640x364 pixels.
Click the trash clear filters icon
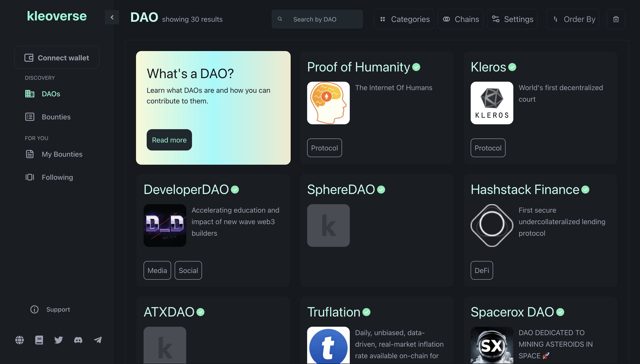point(616,19)
